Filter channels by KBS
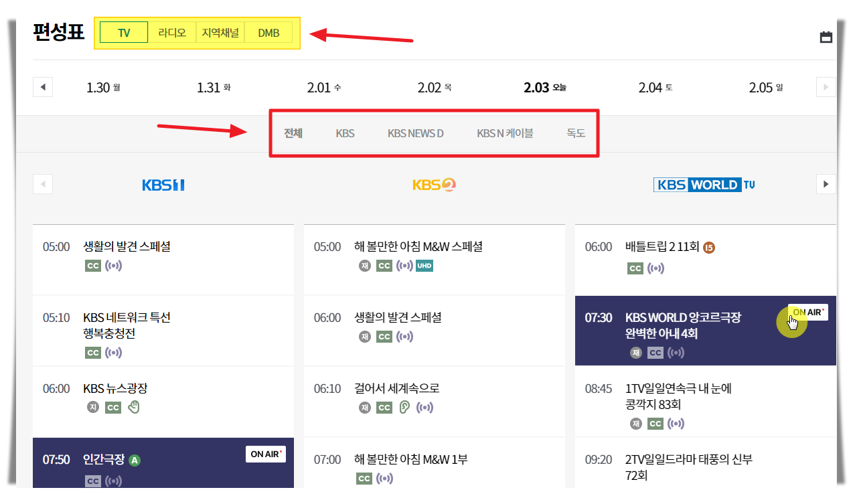The width and height of the screenshot is (853, 504). pos(345,133)
